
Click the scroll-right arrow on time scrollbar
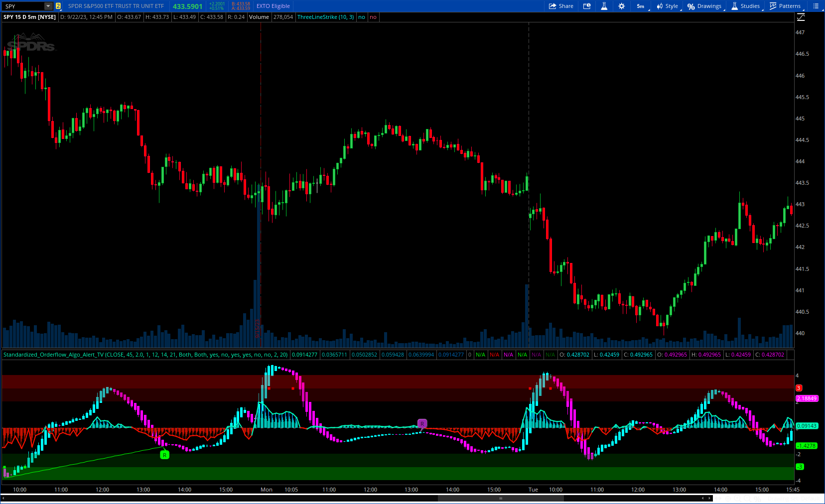click(710, 498)
